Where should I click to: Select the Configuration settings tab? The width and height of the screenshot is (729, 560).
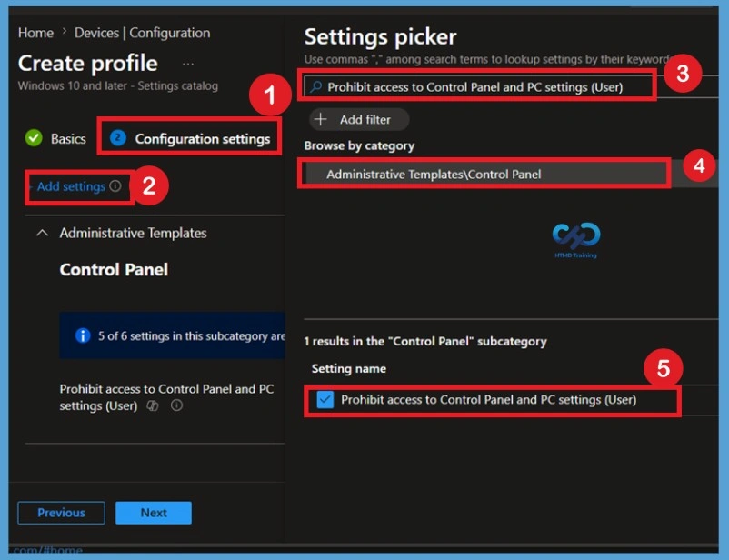(190, 138)
